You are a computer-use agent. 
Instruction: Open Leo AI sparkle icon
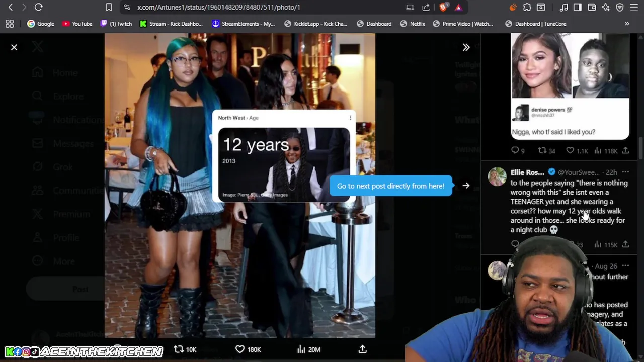(606, 7)
